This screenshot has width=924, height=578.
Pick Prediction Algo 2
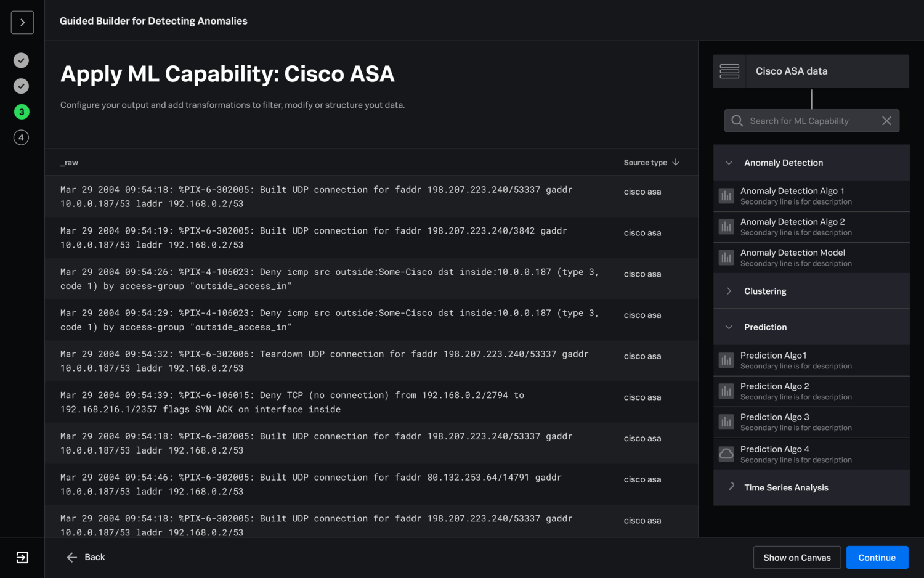click(811, 391)
